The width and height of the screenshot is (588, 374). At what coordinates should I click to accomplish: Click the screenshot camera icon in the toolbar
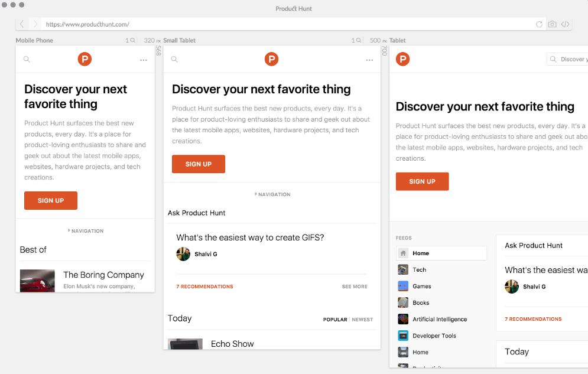coord(552,24)
